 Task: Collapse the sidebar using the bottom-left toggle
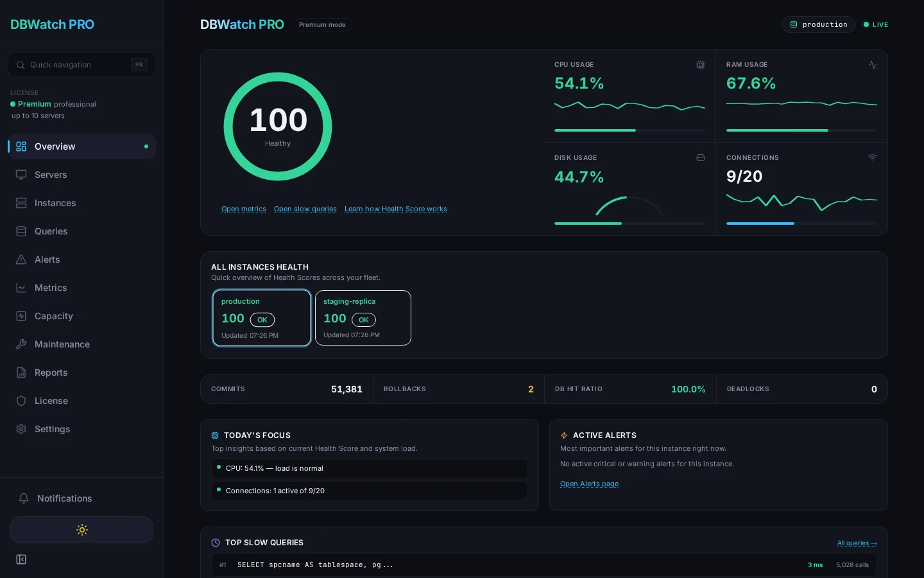click(21, 559)
